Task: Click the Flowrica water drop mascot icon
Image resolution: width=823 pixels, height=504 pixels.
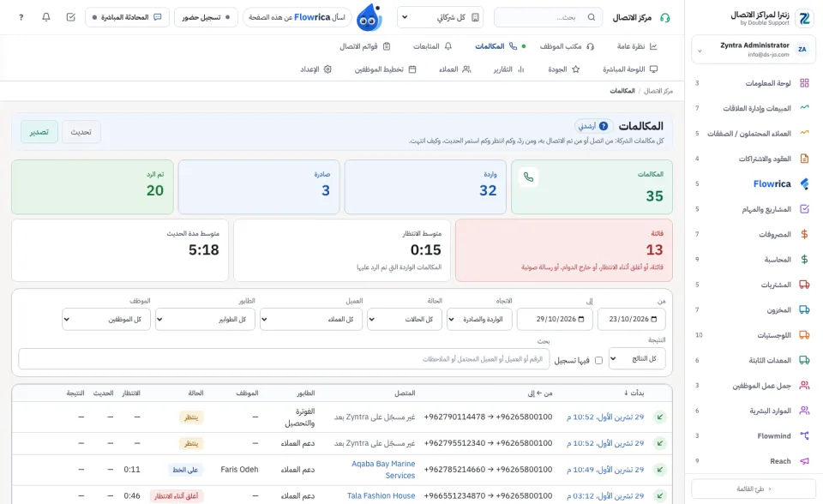Action: [x=369, y=17]
